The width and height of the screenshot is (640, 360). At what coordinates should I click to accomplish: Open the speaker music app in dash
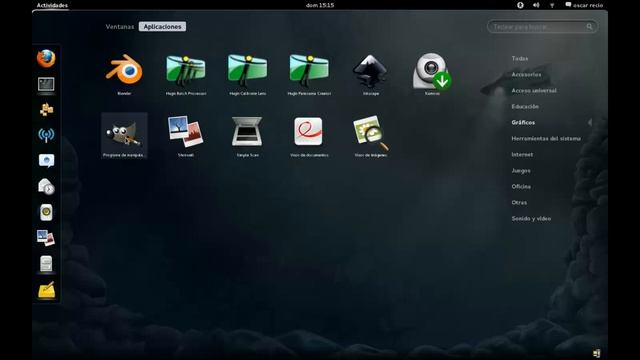46,212
